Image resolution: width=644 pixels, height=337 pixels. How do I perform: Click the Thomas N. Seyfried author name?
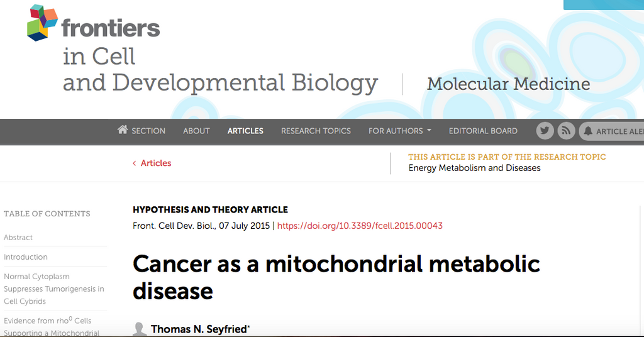199,329
